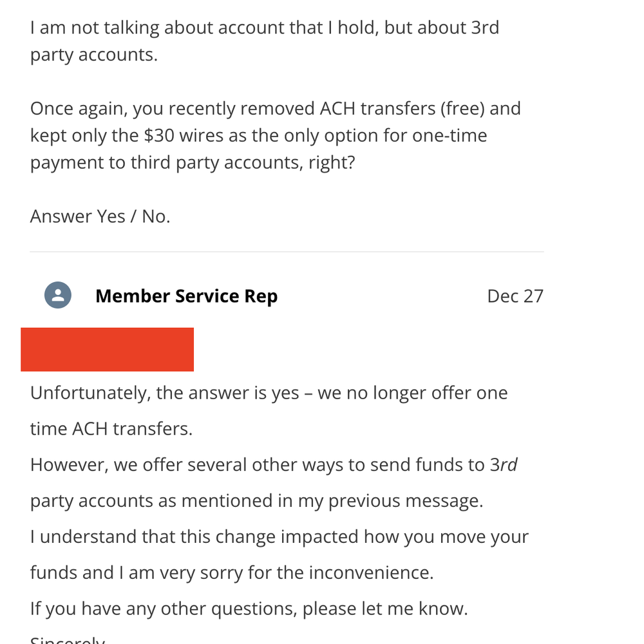644x644 pixels.
Task: Click the partially visible 'Sincerely' closing
Action: [68, 639]
